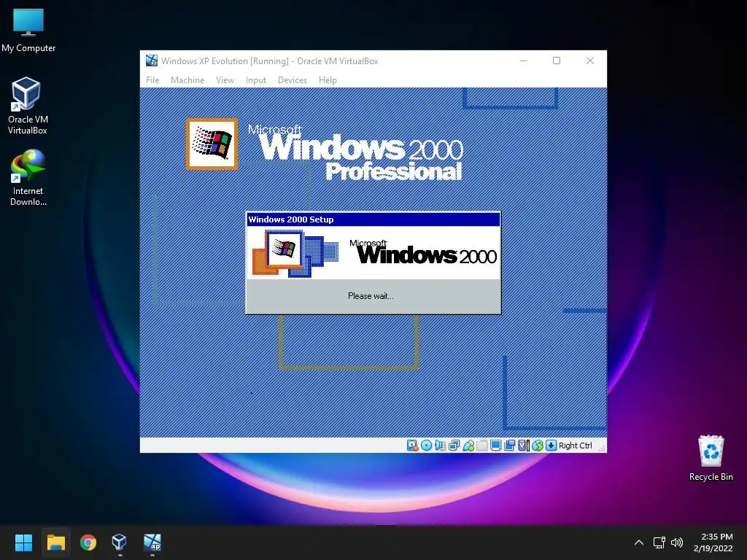The height and width of the screenshot is (560, 747).
Task: Click the network adapter indicator icon
Action: pos(454,446)
